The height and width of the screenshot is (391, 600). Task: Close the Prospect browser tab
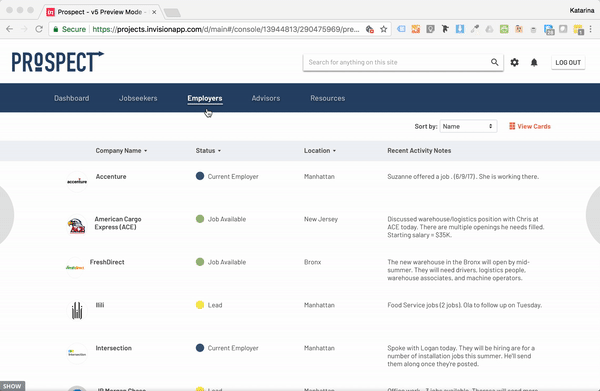point(154,12)
